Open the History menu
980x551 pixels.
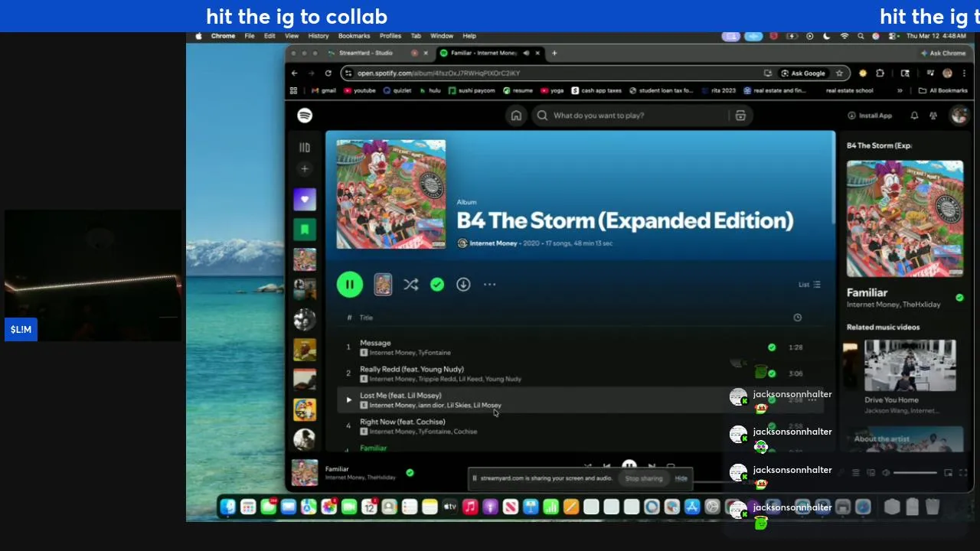[318, 36]
